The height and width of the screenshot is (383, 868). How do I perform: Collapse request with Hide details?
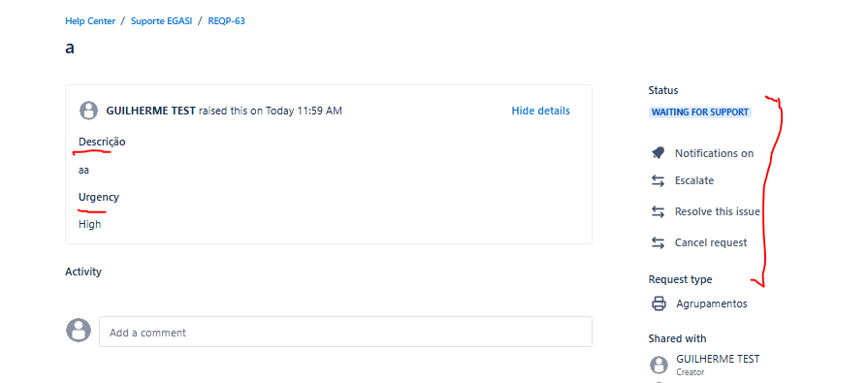540,111
